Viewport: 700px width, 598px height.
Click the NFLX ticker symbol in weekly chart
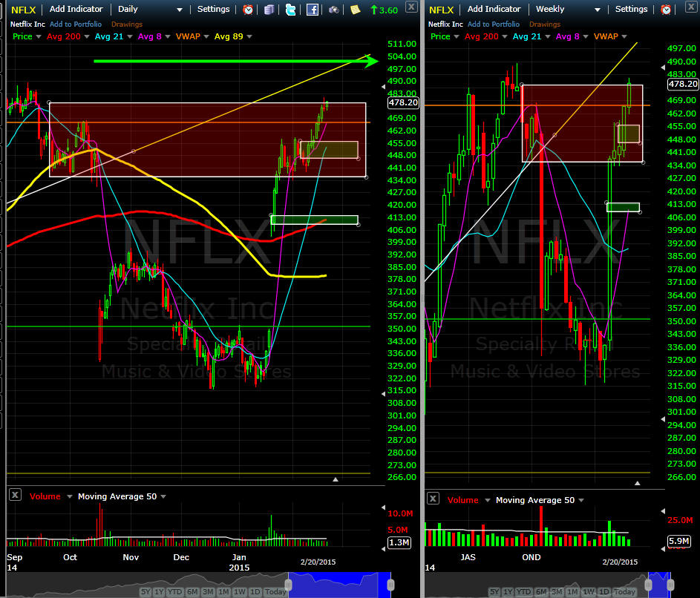(x=441, y=10)
